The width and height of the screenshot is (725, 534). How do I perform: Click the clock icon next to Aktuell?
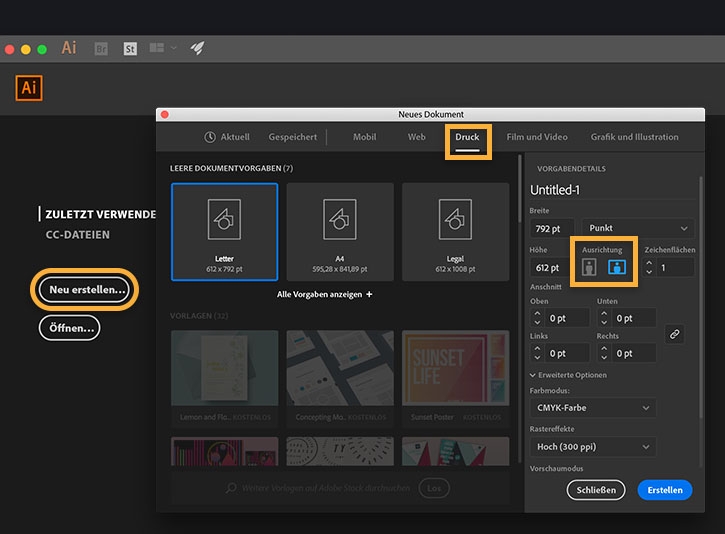(210, 137)
